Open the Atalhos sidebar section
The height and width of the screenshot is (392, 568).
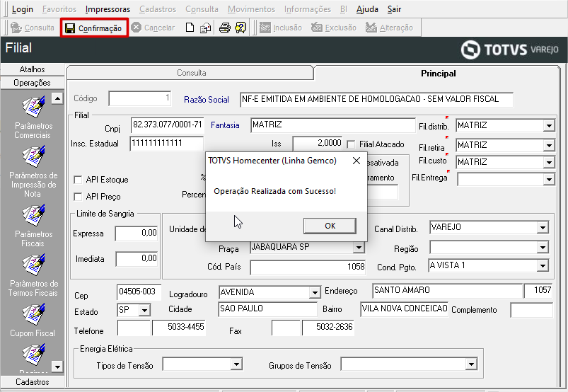click(33, 69)
